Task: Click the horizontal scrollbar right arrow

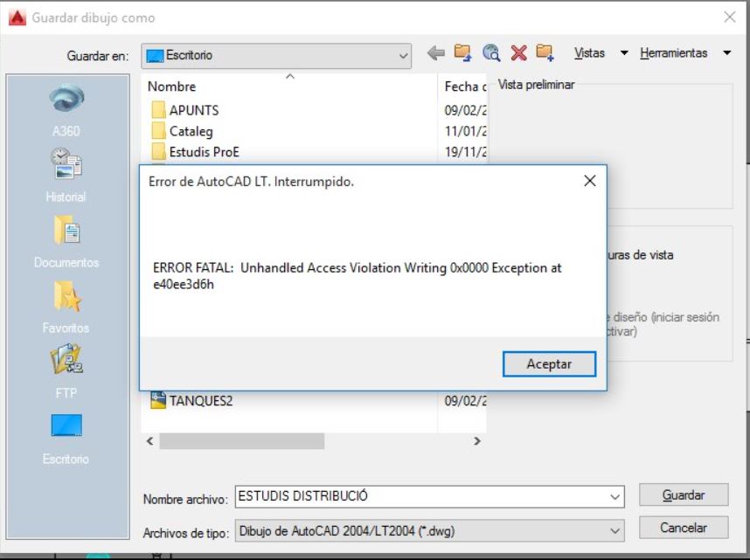Action: click(477, 441)
